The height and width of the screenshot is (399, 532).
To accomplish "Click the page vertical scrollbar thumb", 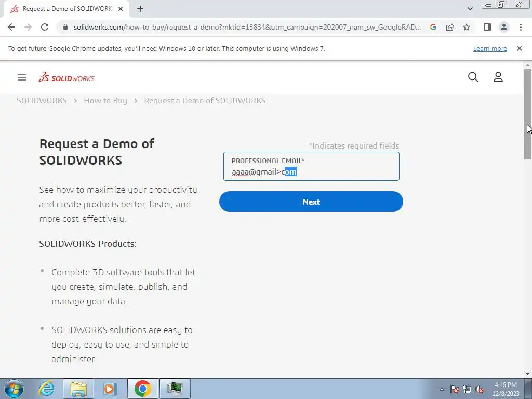I will [x=527, y=114].
